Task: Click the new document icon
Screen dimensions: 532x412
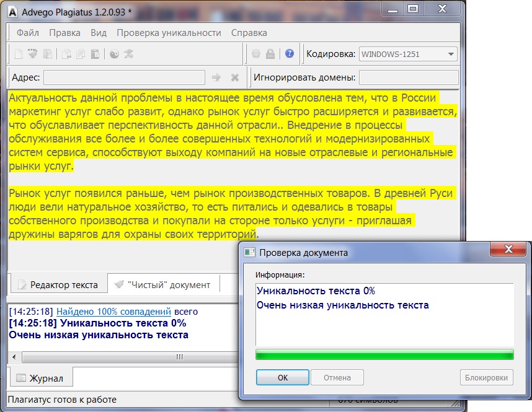Action: [x=19, y=54]
